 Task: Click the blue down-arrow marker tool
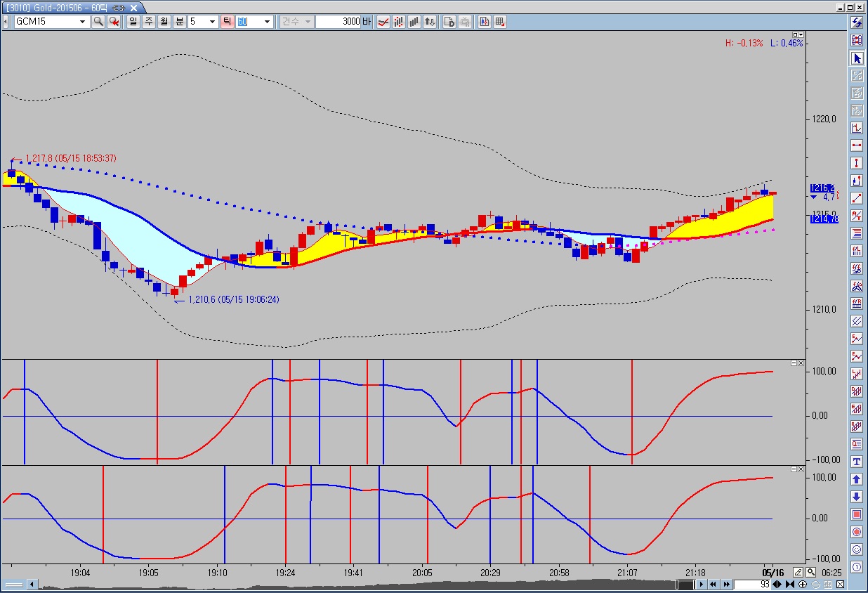click(x=857, y=497)
